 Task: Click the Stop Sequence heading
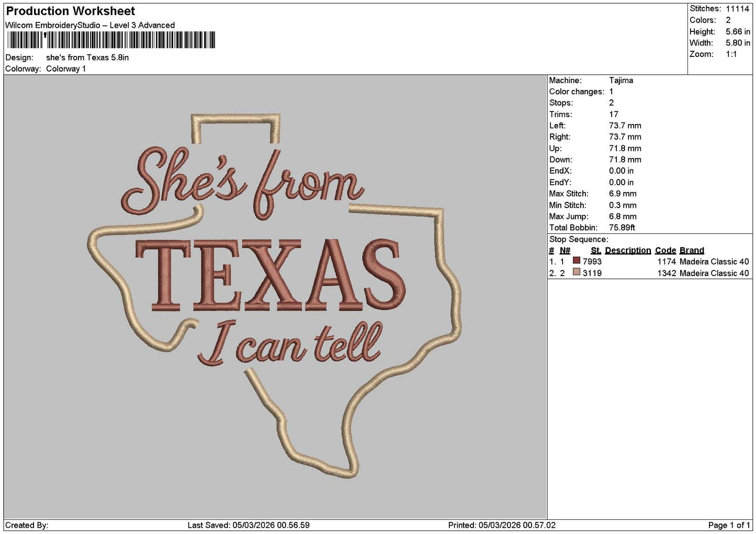click(x=579, y=240)
